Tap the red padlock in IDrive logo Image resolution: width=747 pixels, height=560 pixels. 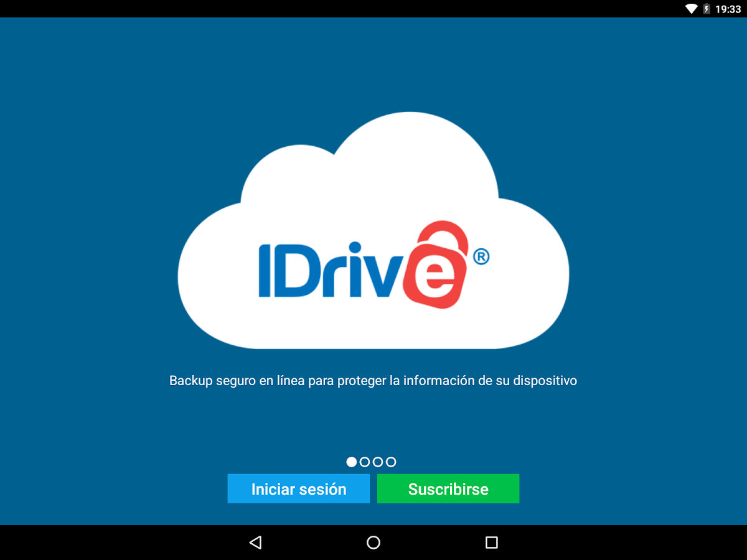[439, 261]
